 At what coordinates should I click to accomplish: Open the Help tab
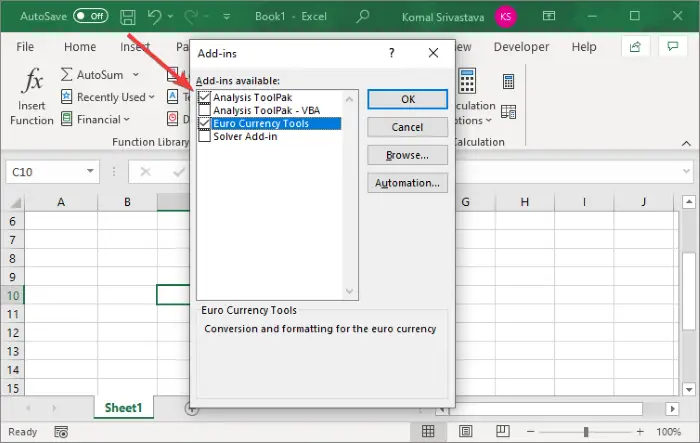(584, 46)
